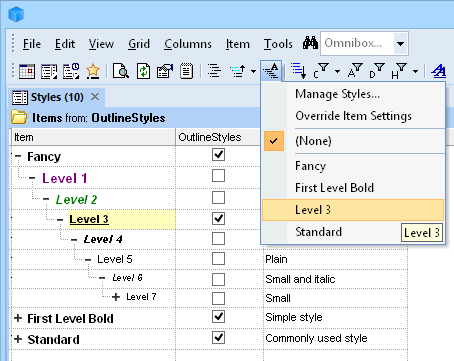
Task: Check OutlineStyles checkbox for Level 6
Action: pos(218,279)
